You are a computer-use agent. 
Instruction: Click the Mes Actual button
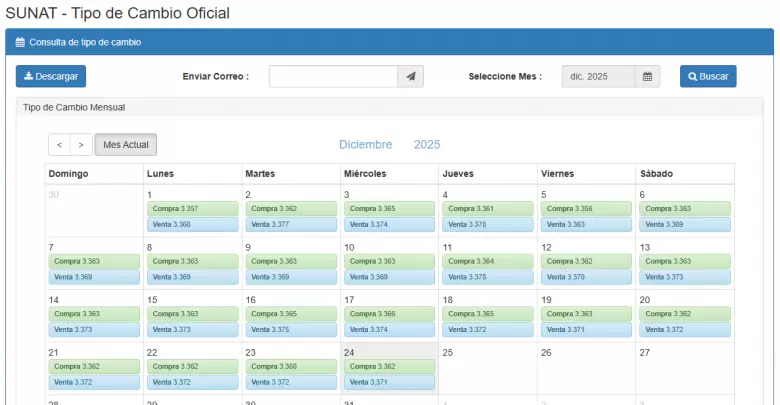(126, 145)
